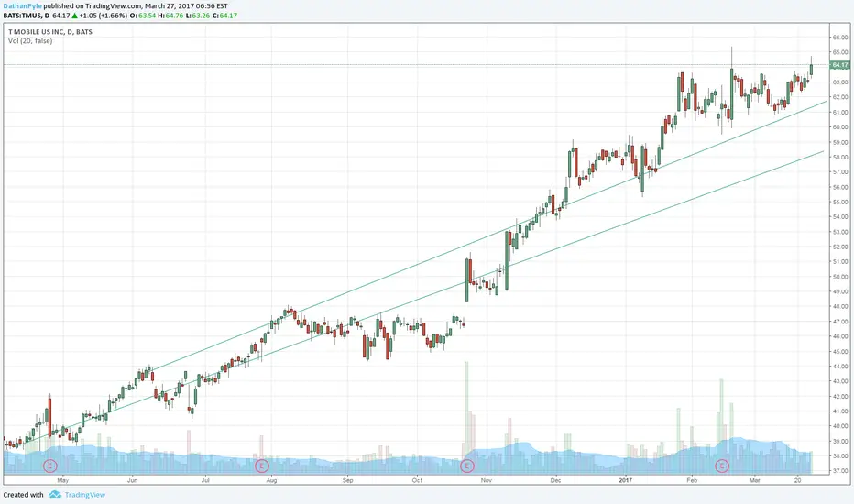
Task: Click the '66.00' price axis label
Action: click(x=840, y=38)
